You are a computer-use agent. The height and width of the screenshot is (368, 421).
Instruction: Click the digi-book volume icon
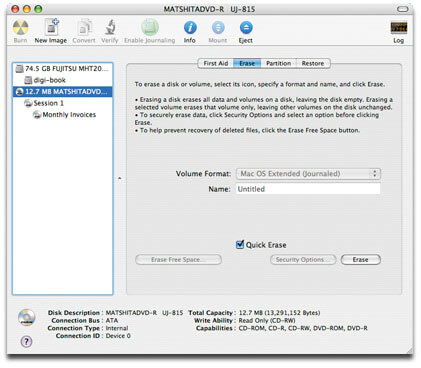(28, 80)
